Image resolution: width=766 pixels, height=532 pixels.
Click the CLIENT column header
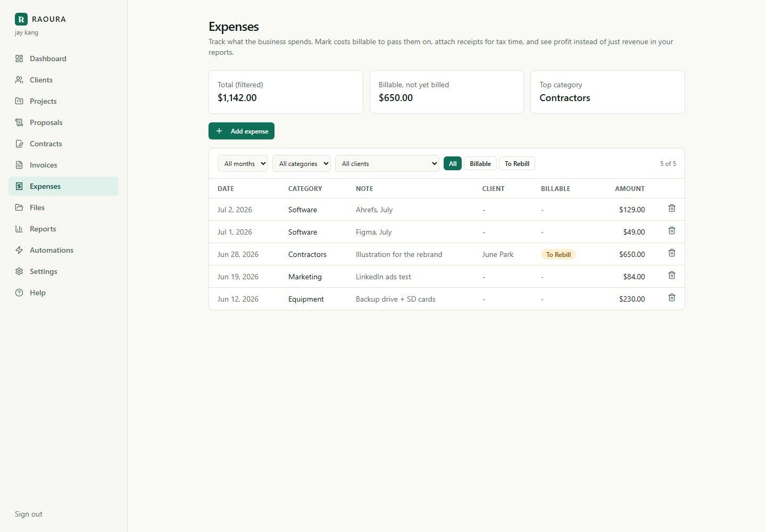(x=494, y=188)
